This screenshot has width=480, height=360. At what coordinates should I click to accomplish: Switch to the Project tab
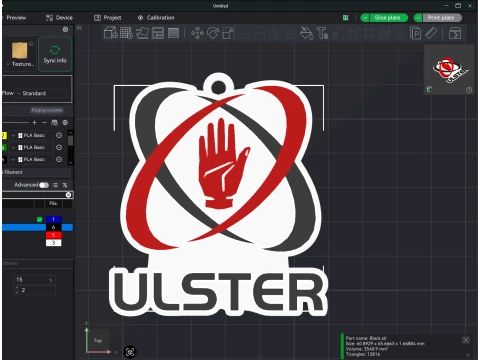click(107, 18)
